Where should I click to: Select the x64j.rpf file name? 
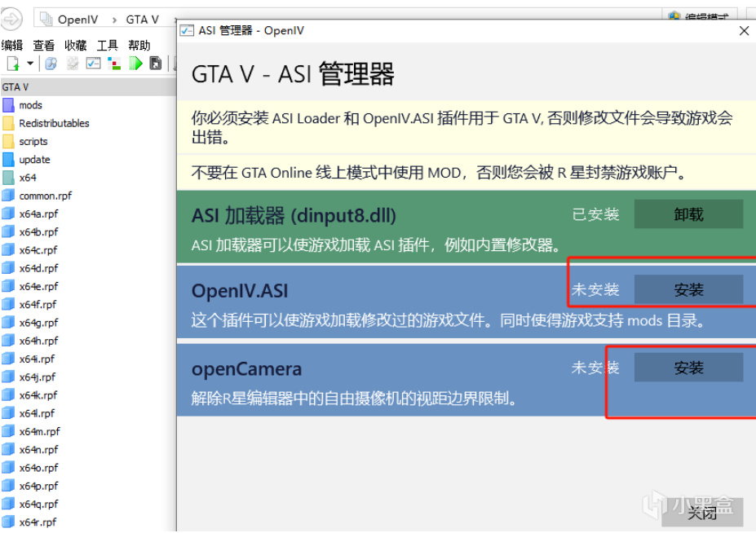pyautogui.click(x=38, y=377)
